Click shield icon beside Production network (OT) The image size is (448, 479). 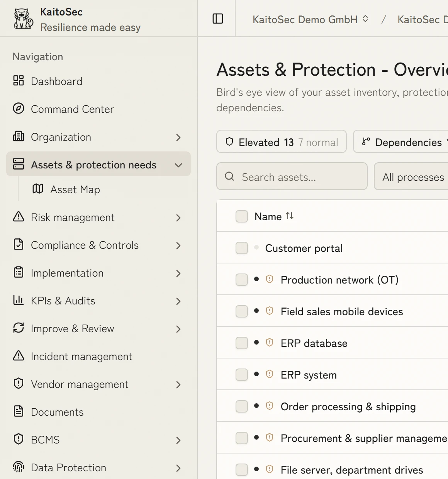tap(270, 279)
